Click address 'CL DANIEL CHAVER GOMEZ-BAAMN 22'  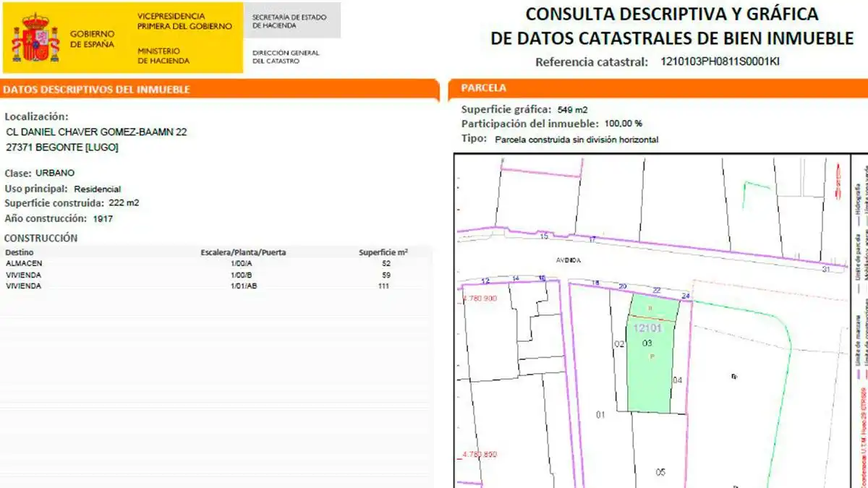point(96,132)
